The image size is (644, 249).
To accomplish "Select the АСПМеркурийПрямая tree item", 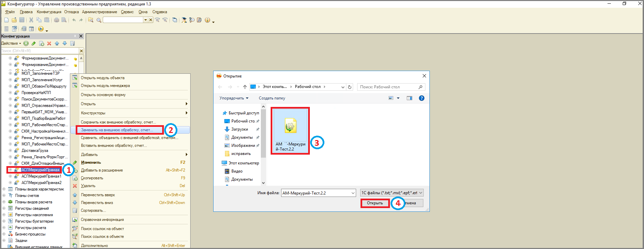I will pyautogui.click(x=40, y=170).
